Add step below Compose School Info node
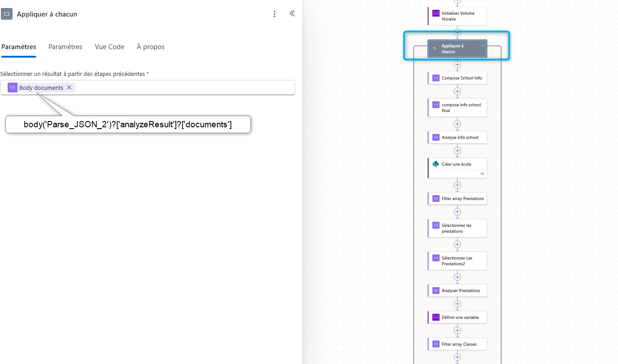This screenshot has width=618, height=364. pos(457,91)
